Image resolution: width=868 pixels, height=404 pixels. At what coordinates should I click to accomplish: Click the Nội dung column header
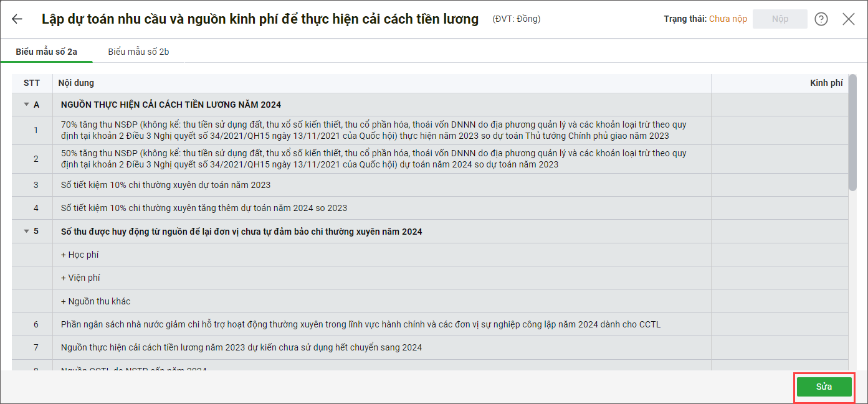pos(76,83)
